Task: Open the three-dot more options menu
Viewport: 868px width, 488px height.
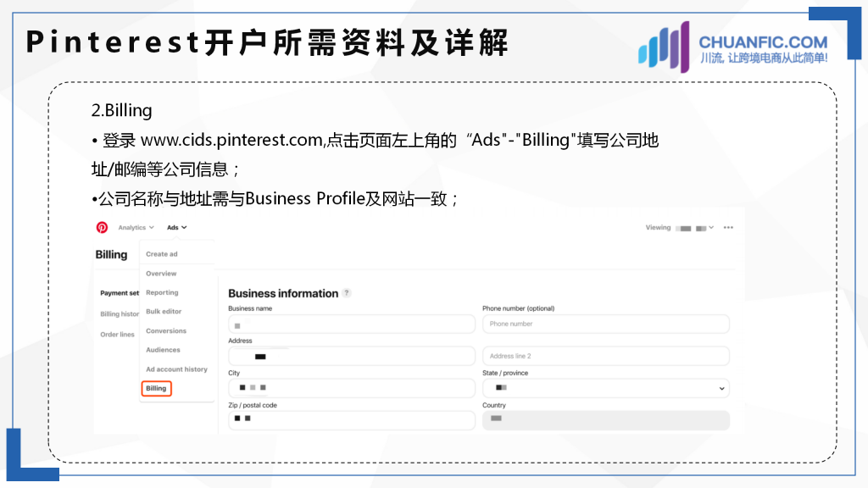Action: point(728,227)
